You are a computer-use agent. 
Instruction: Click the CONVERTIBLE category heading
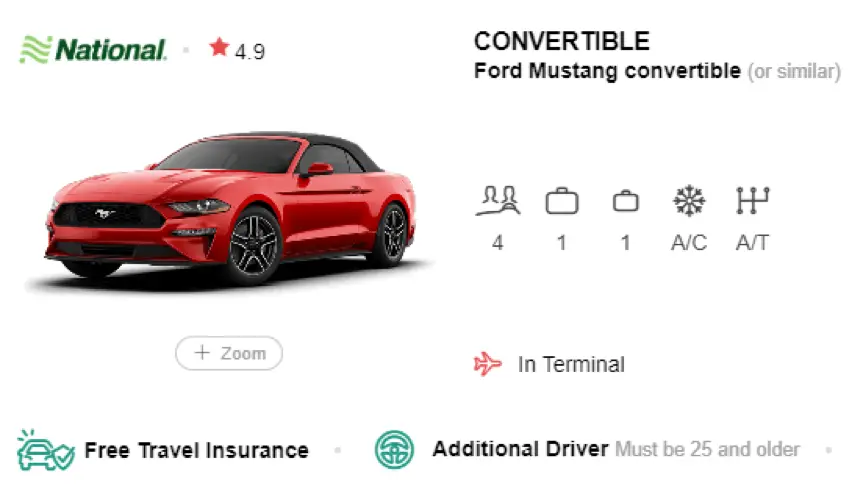(562, 41)
